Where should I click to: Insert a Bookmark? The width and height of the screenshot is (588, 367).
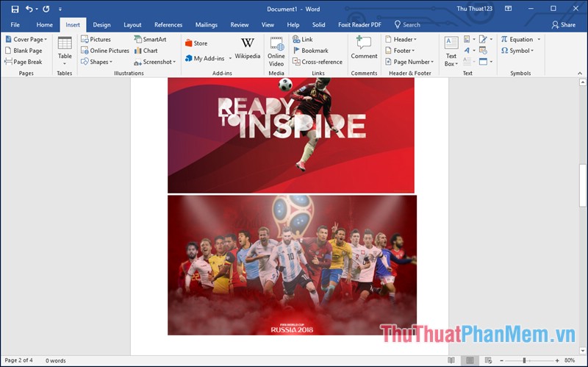310,51
